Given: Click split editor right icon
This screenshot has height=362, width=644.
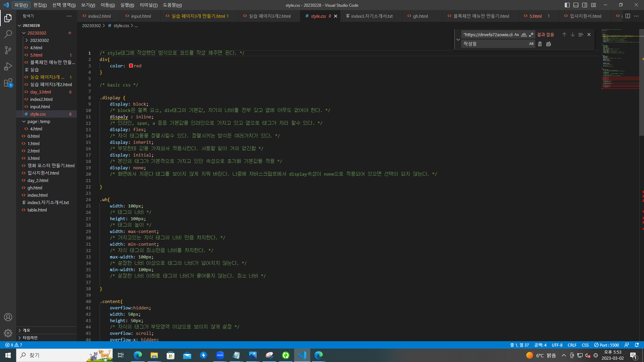Looking at the screenshot, I should pyautogui.click(x=628, y=16).
